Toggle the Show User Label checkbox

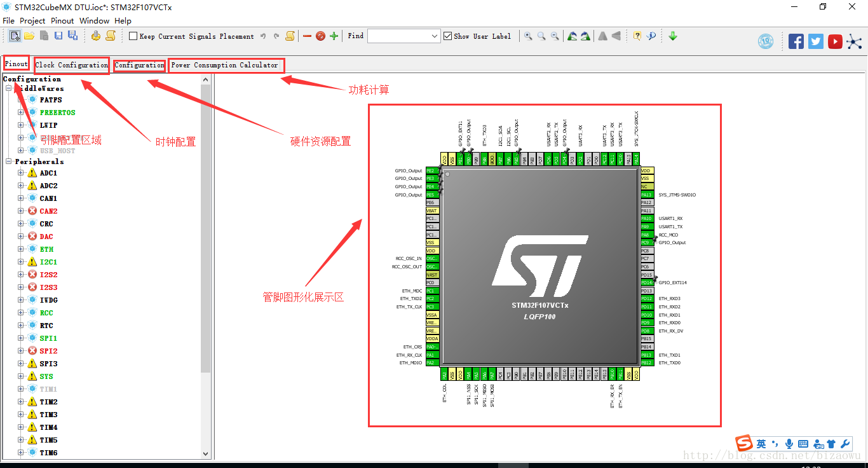click(x=447, y=36)
